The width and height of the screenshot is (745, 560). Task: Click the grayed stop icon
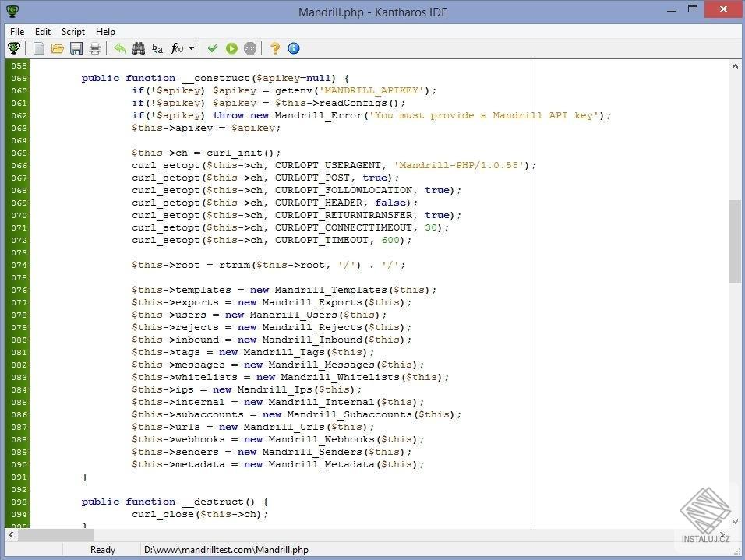(250, 48)
